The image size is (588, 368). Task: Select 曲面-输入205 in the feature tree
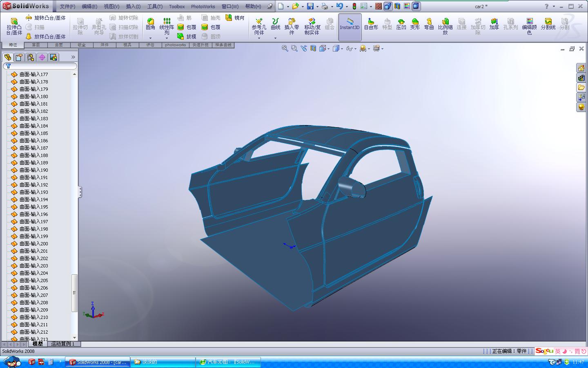pyautogui.click(x=34, y=280)
